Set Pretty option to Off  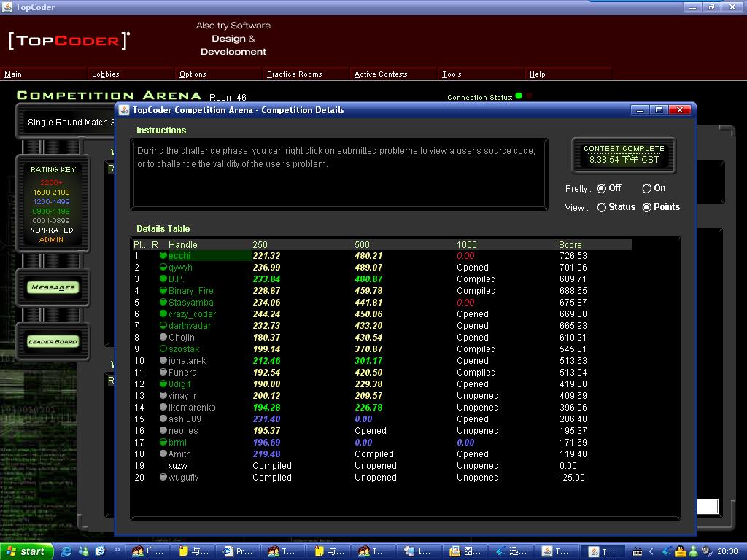(x=609, y=189)
